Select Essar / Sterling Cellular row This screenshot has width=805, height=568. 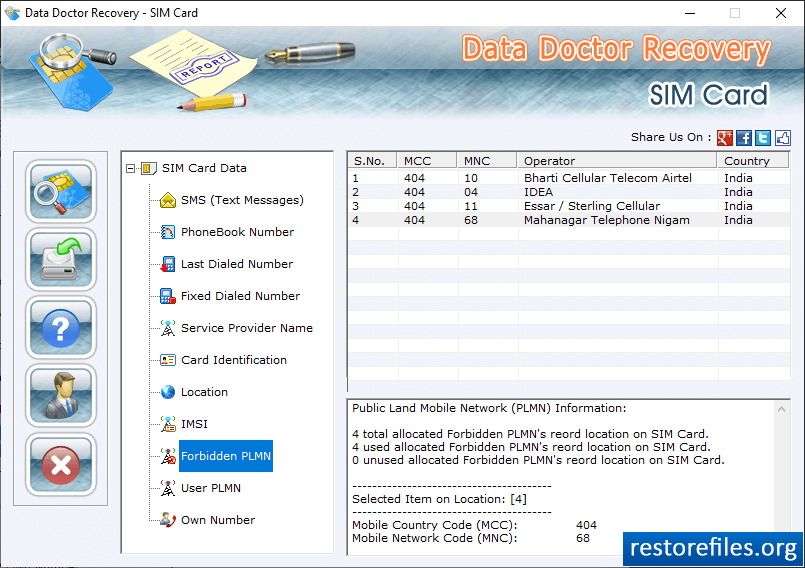coord(569,206)
